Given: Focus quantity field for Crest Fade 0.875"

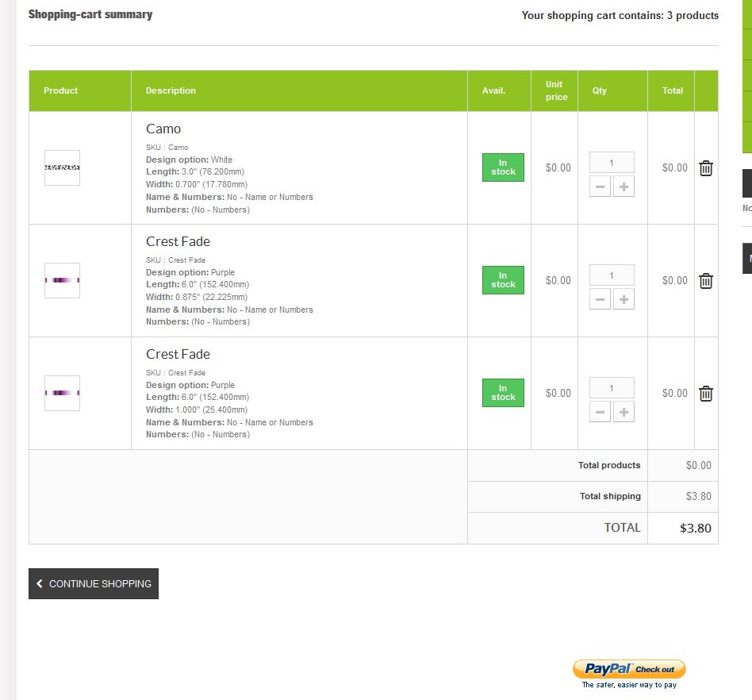Looking at the screenshot, I should [x=612, y=275].
